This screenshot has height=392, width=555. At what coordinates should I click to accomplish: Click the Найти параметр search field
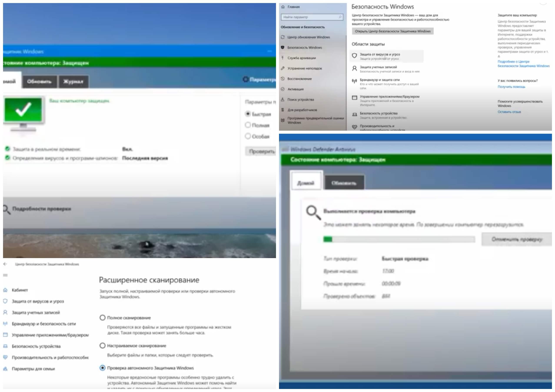(x=312, y=17)
